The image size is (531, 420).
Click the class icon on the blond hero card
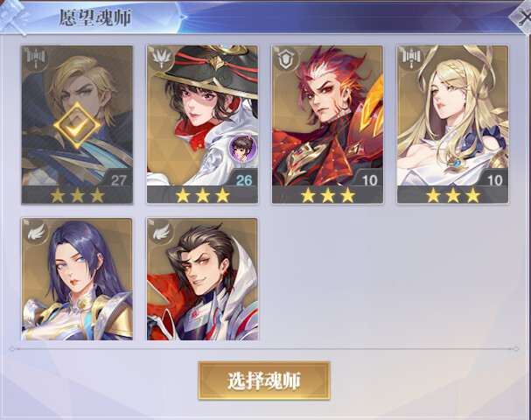coord(36,58)
